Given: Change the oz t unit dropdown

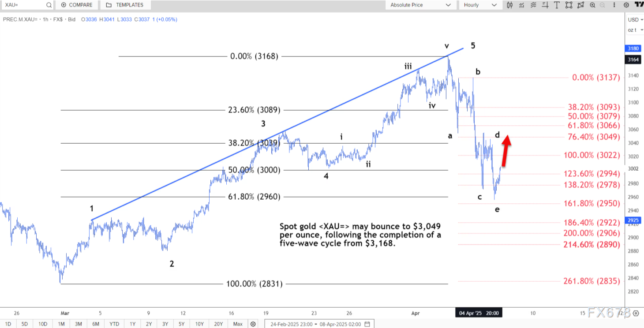Looking at the screenshot, I should click(635, 30).
